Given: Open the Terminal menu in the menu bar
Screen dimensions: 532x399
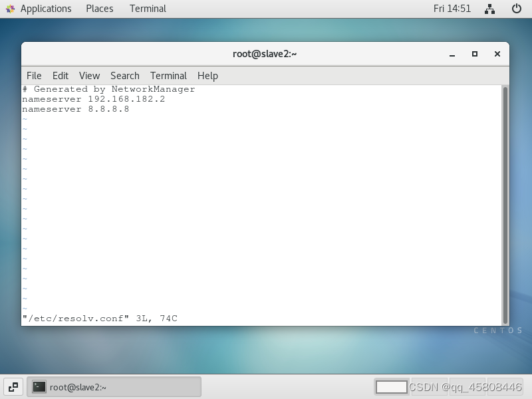Looking at the screenshot, I should pyautogui.click(x=168, y=75).
